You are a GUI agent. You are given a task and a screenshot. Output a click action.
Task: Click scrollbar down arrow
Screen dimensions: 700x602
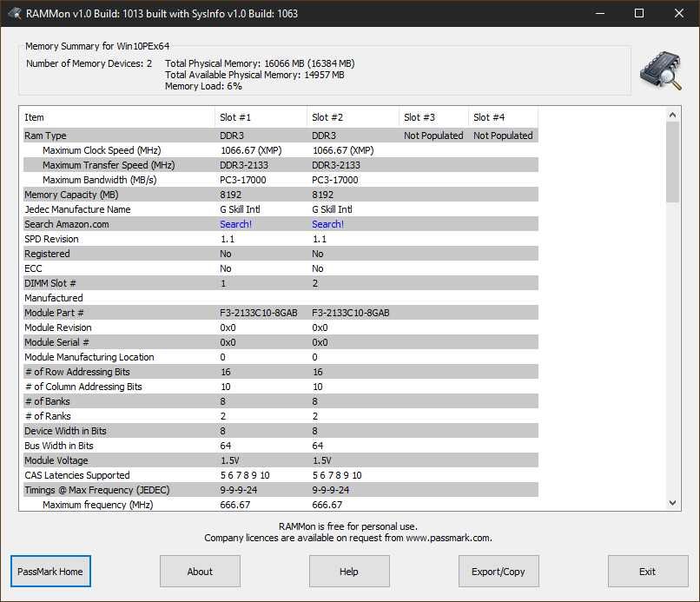(x=673, y=503)
